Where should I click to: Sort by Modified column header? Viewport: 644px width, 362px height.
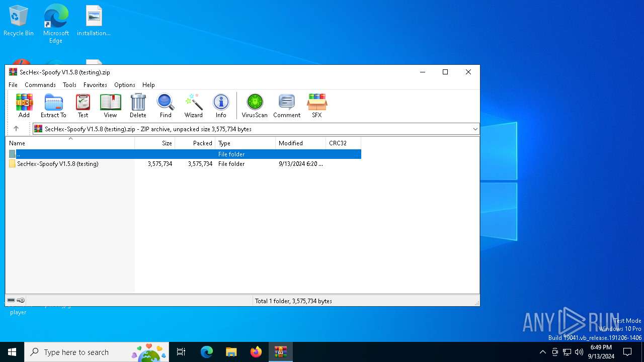coord(301,143)
